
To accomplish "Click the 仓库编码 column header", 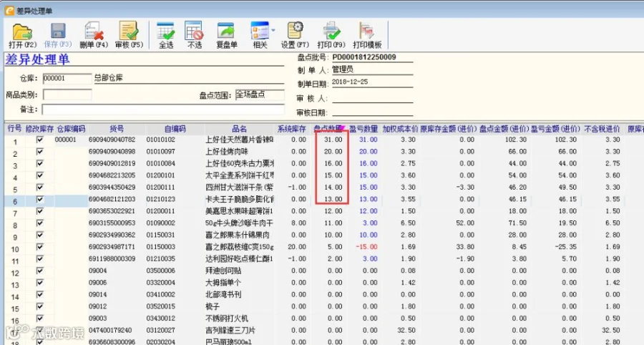I will (71, 129).
